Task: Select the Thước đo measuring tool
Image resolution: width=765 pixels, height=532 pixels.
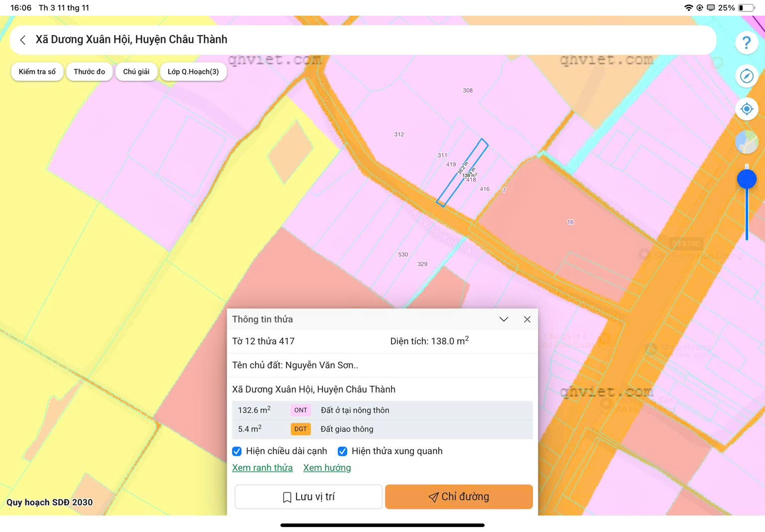Action: (89, 72)
